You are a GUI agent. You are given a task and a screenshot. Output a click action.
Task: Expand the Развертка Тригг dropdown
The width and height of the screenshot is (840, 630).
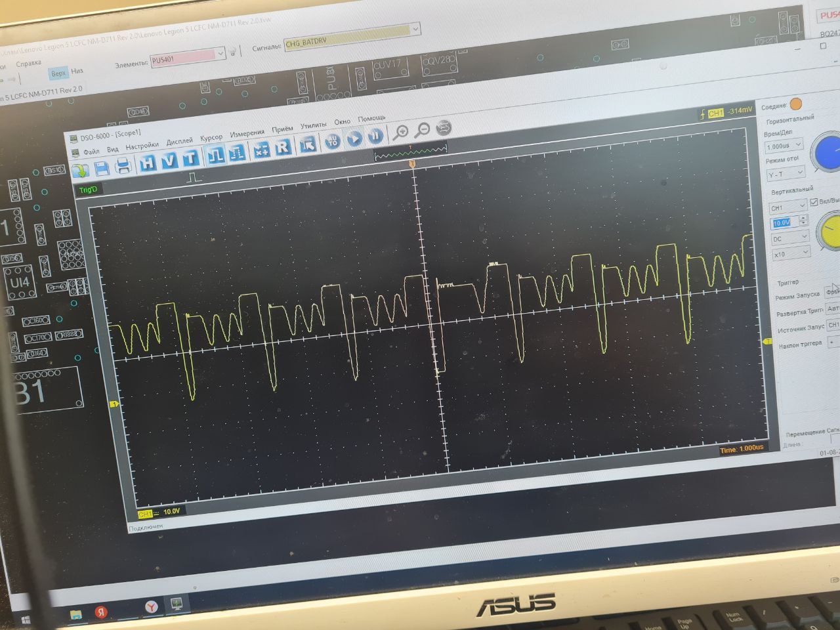click(x=833, y=308)
